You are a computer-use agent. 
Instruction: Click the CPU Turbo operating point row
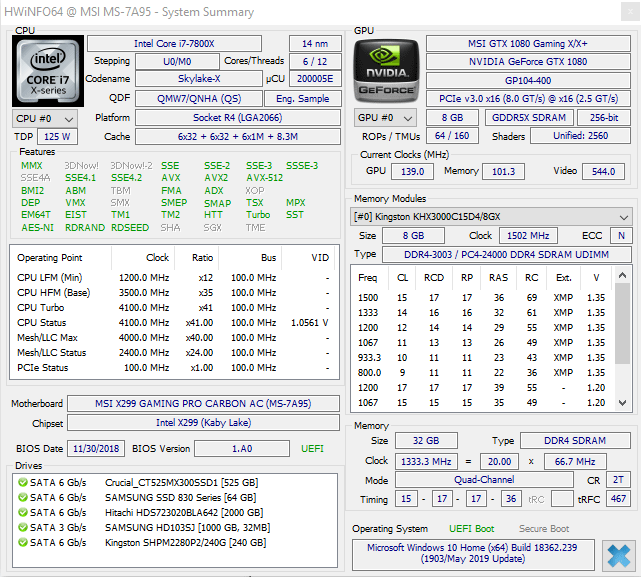(173, 308)
